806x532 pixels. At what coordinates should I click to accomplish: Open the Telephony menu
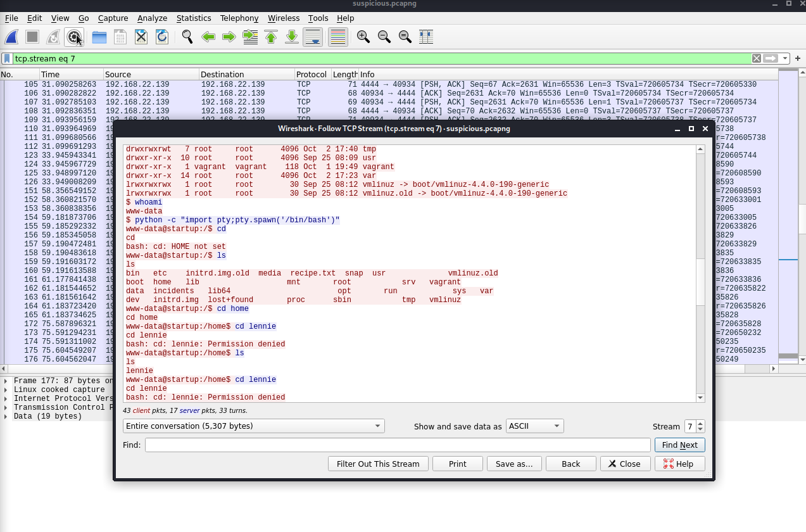[239, 18]
